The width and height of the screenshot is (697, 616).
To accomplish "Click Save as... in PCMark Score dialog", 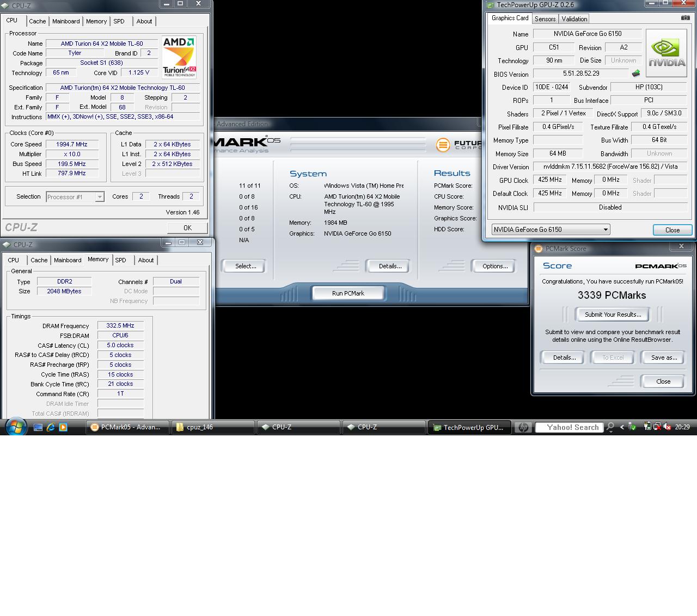I will [664, 358].
